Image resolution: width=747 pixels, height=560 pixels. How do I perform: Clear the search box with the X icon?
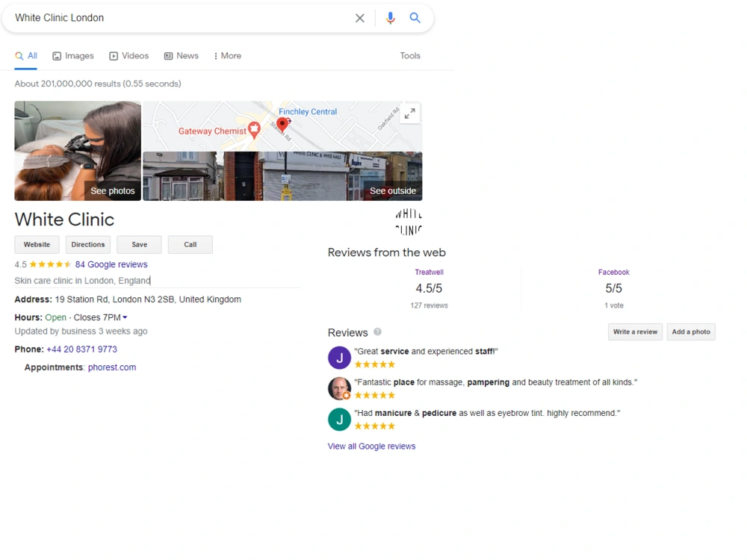point(360,18)
